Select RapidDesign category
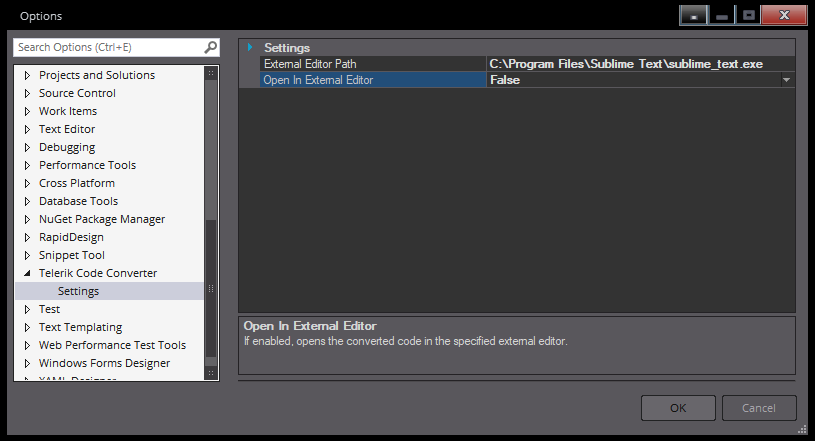Screen dimensions: 815x441 pos(71,238)
